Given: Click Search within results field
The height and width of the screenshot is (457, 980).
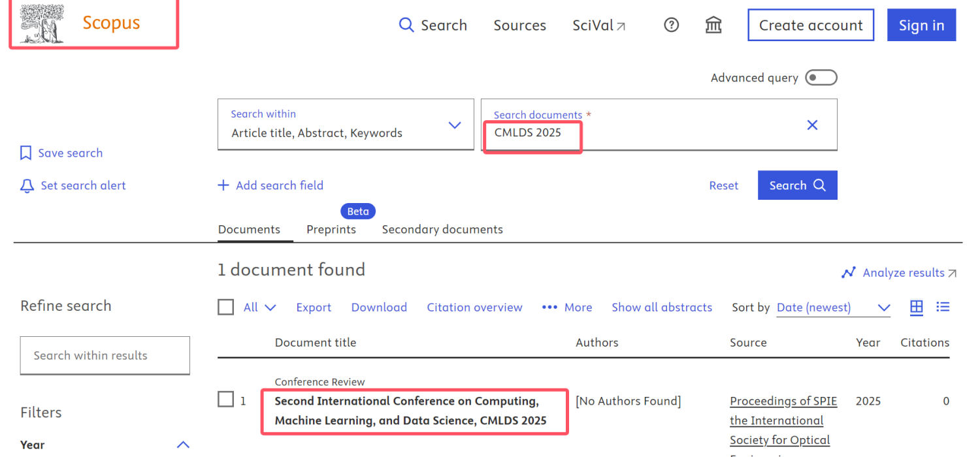Looking at the screenshot, I should point(105,356).
